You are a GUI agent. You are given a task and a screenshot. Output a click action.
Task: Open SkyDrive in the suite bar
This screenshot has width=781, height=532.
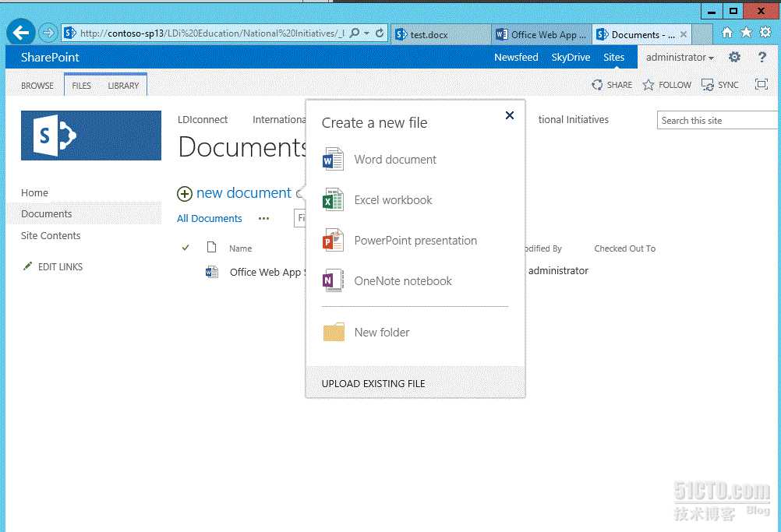tap(571, 57)
